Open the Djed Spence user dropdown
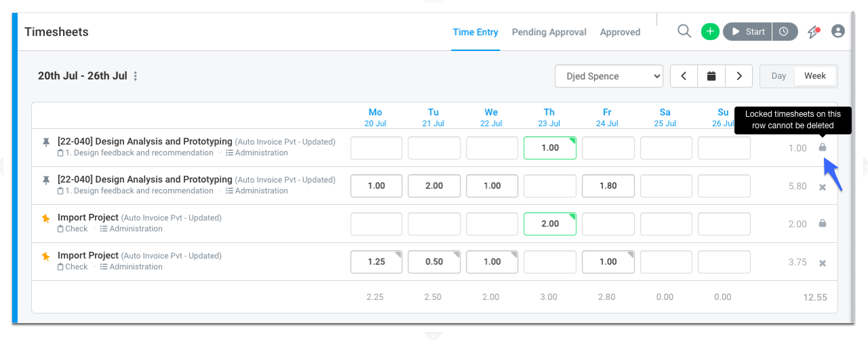This screenshot has width=868, height=340. click(x=609, y=76)
